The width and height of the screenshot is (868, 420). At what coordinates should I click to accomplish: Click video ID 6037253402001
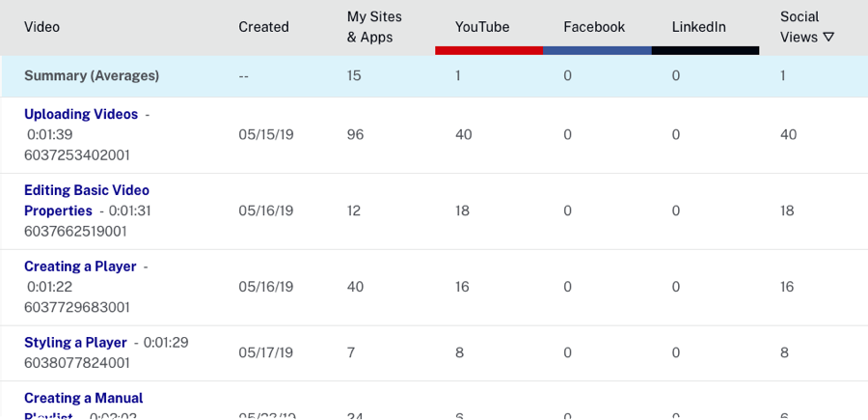click(x=77, y=154)
